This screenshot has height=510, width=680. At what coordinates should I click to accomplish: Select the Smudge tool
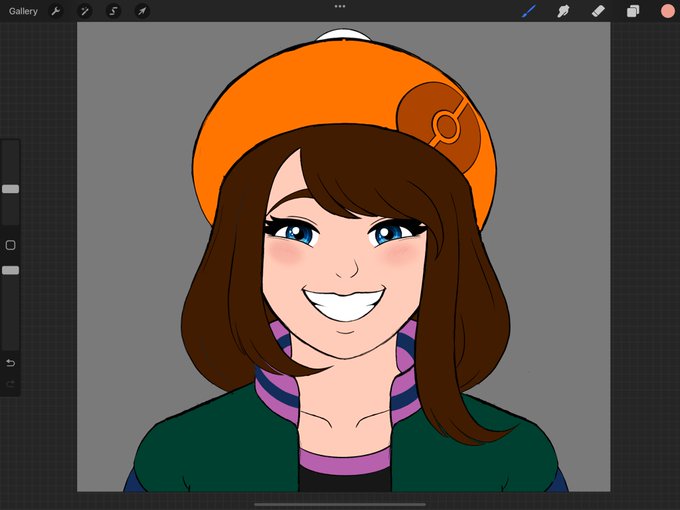click(x=563, y=11)
